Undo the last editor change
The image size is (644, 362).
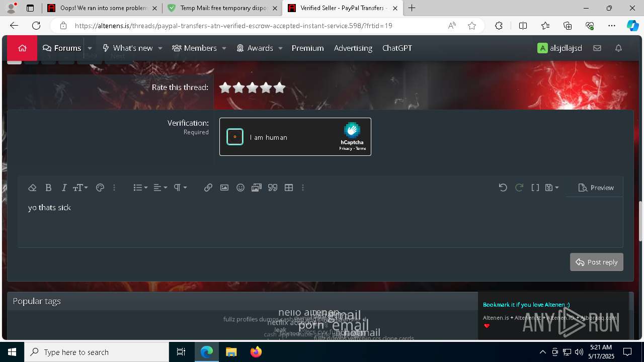click(x=503, y=188)
